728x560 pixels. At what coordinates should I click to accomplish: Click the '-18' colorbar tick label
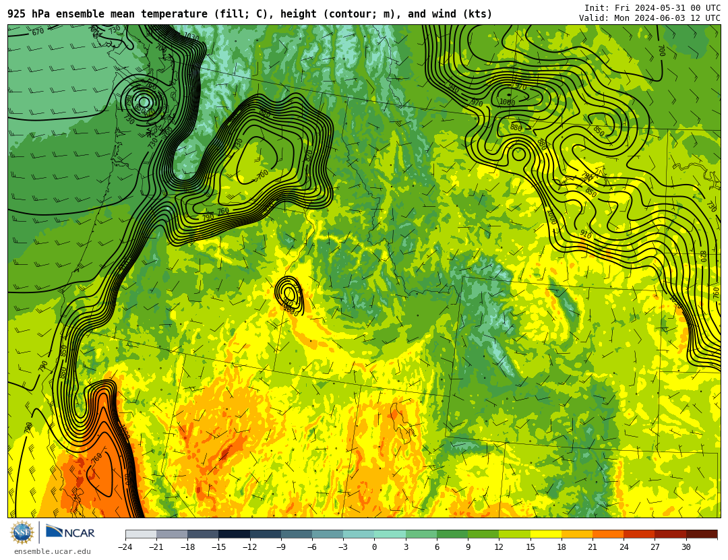(187, 547)
